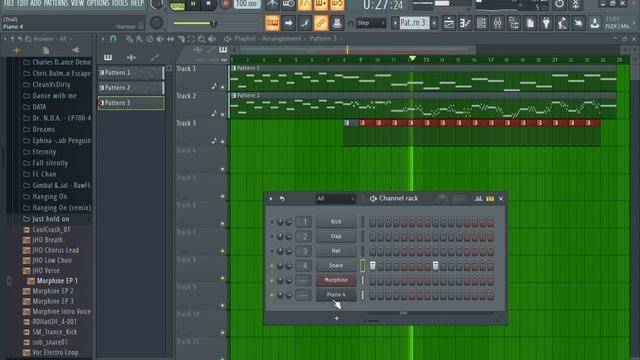Open the TOOLS menu
This screenshot has width=640, height=360.
(120, 3)
